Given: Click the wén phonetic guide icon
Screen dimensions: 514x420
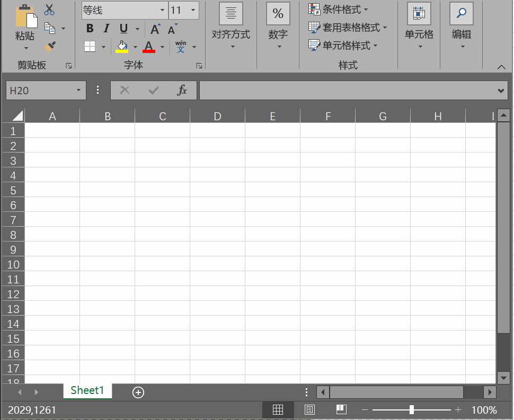Looking at the screenshot, I should click(181, 47).
